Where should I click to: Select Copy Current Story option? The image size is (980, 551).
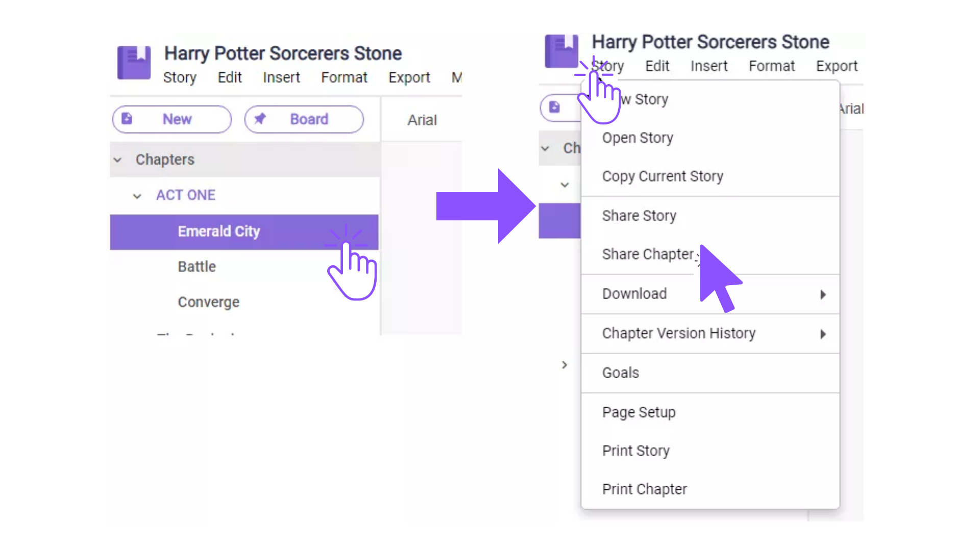tap(663, 177)
